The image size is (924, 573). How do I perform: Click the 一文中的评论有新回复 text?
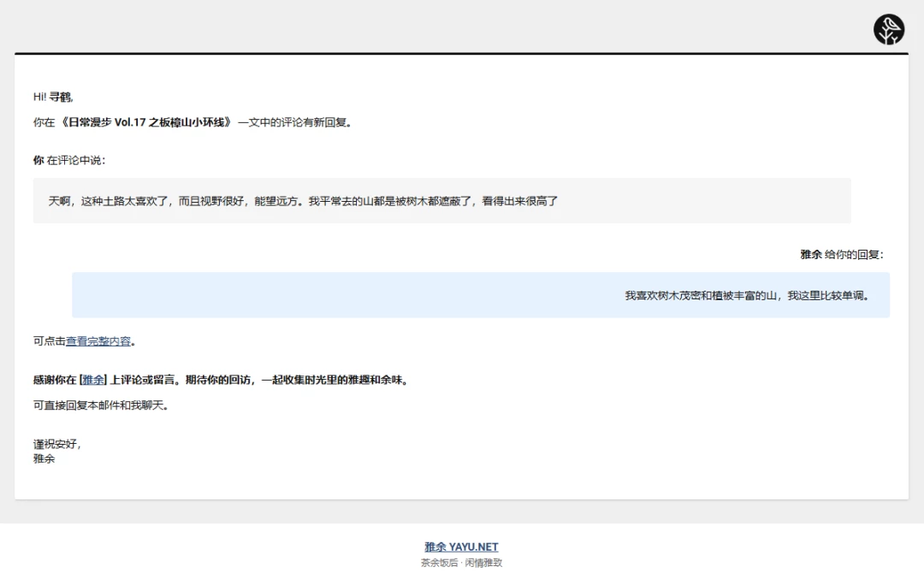click(295, 122)
